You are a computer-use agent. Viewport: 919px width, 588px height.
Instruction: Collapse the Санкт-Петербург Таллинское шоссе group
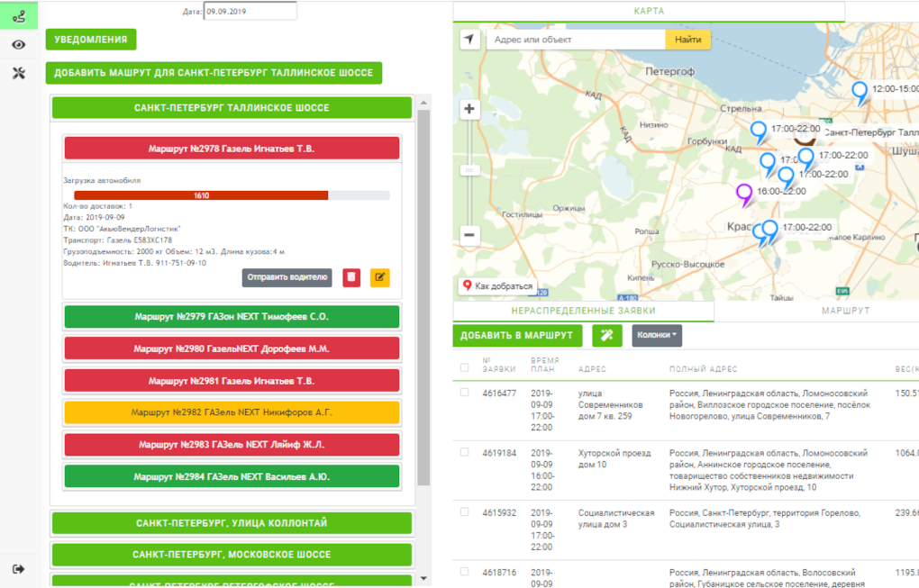pos(232,108)
